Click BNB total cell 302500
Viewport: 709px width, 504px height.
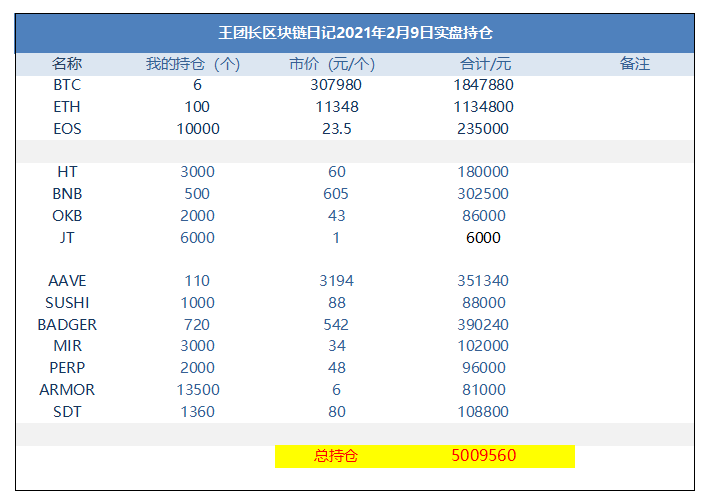(x=483, y=194)
